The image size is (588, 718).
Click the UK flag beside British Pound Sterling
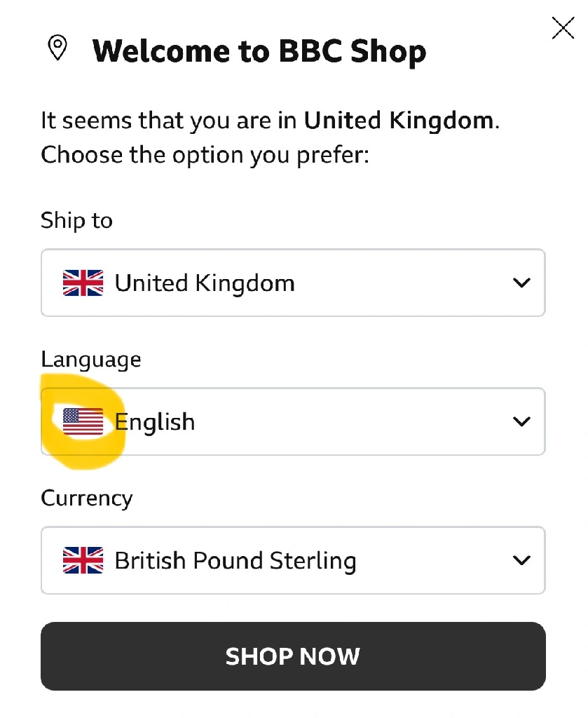click(83, 560)
